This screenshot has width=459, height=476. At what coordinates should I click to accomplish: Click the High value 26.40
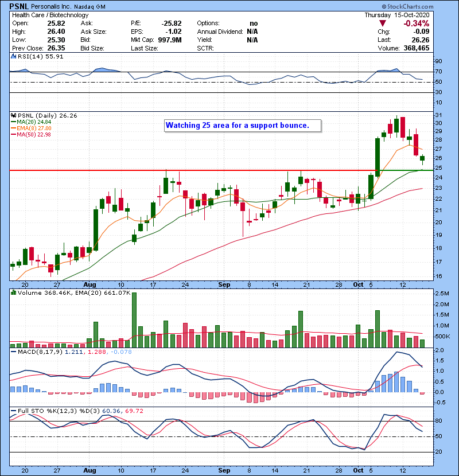point(56,32)
